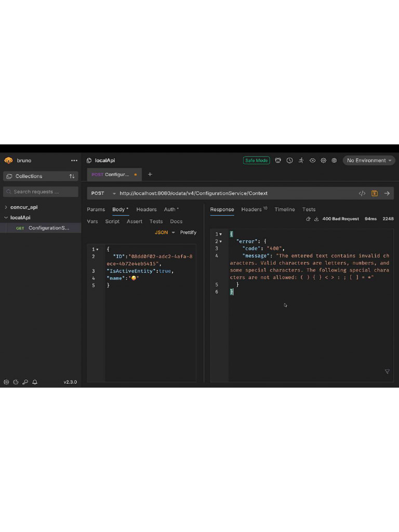Image resolution: width=399 pixels, height=532 pixels.
Task: Open Preferences gear in sidebar footer
Action: [6, 382]
